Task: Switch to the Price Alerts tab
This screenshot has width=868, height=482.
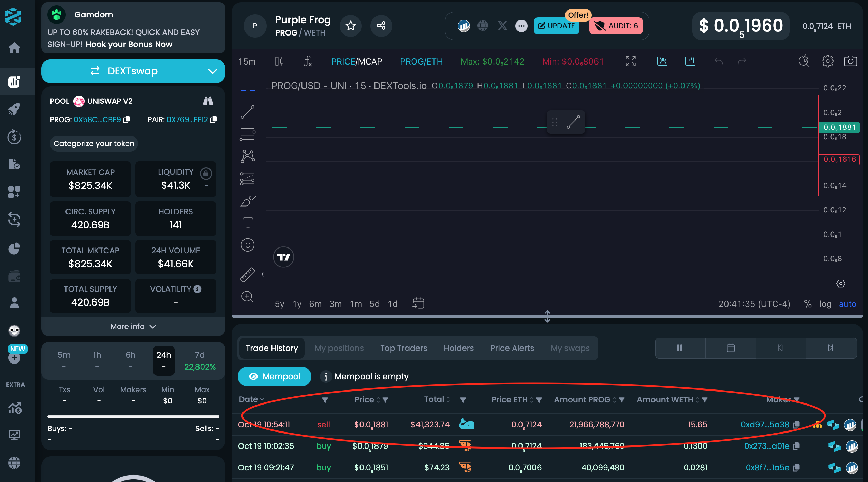Action: (x=512, y=348)
